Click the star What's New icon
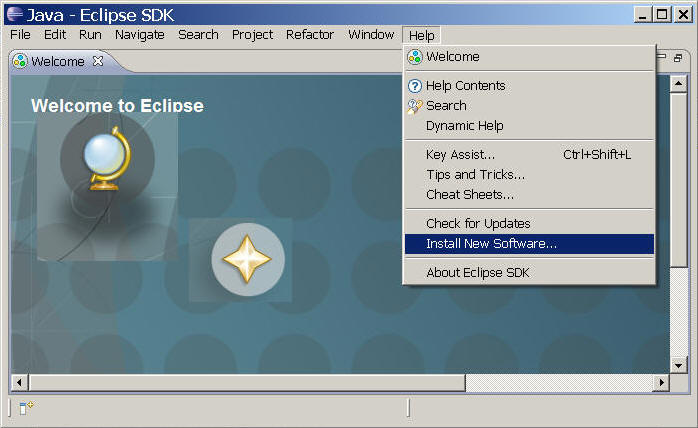The height and width of the screenshot is (428, 698). coord(248,260)
